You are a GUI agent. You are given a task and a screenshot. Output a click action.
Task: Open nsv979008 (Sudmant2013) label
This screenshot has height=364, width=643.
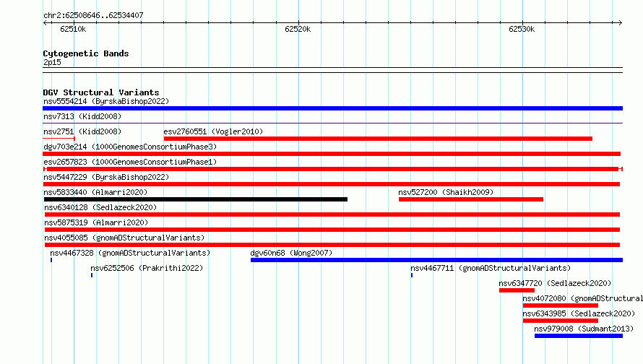[584, 329]
